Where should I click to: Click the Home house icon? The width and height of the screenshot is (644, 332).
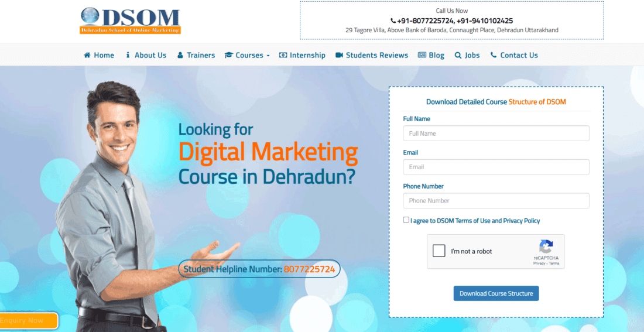click(87, 55)
